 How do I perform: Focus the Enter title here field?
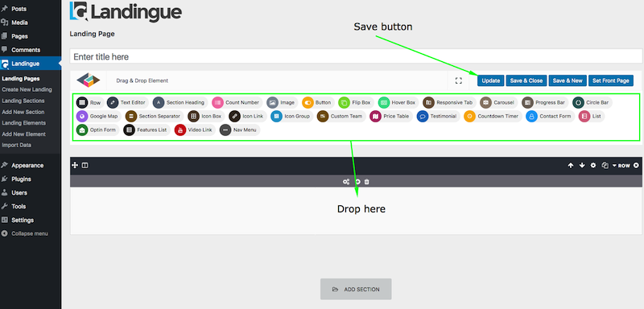pos(357,56)
